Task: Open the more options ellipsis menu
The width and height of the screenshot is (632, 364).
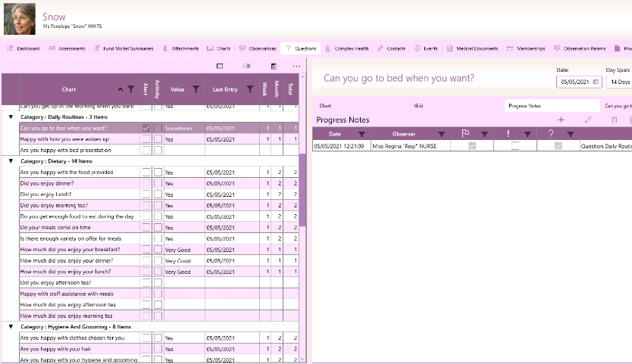Action: point(296,66)
